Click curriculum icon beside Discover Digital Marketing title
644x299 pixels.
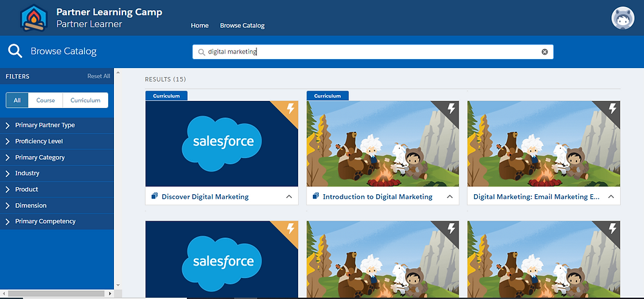(x=155, y=195)
